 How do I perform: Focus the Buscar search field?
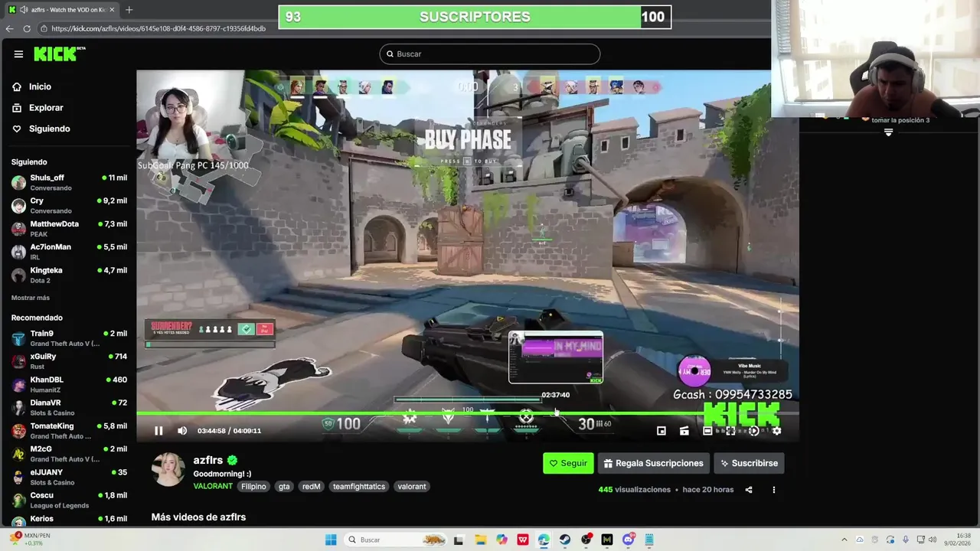point(489,54)
